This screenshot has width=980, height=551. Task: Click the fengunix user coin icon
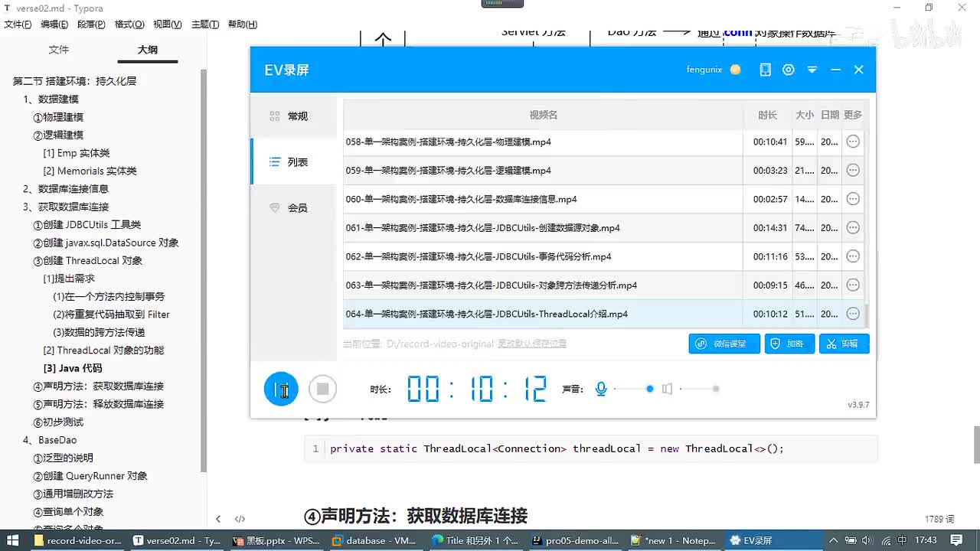(735, 70)
